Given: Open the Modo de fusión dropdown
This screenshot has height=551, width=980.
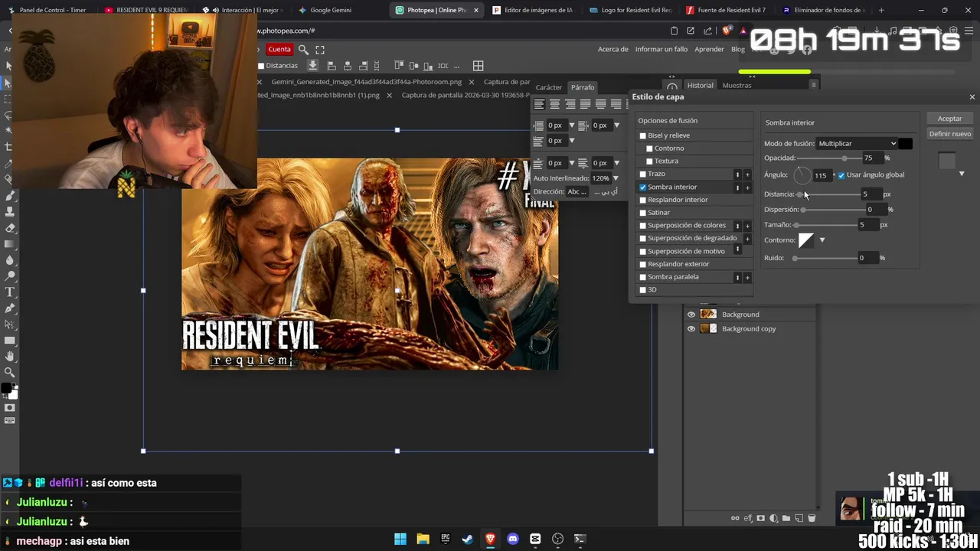Looking at the screenshot, I should [857, 144].
